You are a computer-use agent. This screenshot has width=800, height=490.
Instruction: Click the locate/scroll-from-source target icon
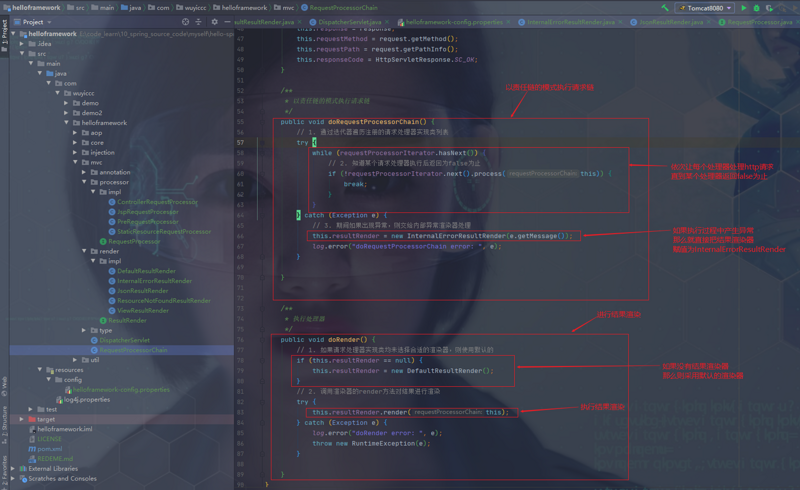185,21
